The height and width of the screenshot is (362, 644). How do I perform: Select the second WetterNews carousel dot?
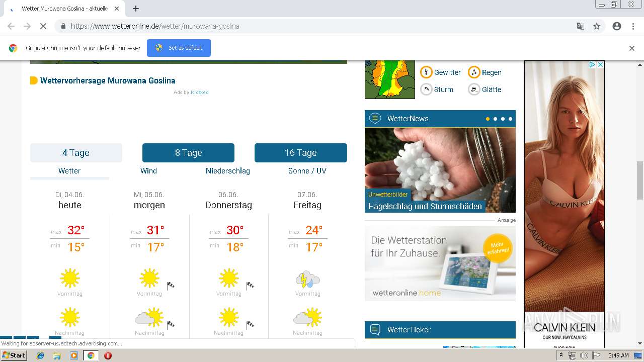[495, 119]
